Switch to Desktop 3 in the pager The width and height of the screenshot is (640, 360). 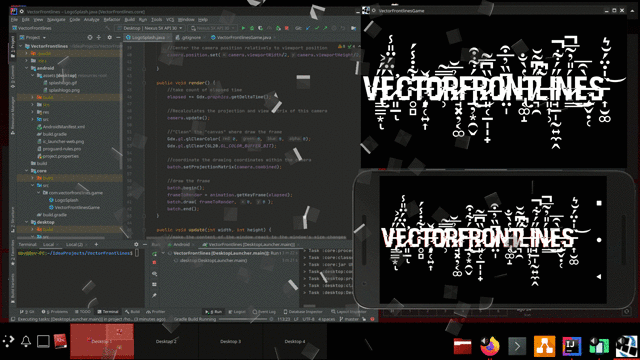230,341
